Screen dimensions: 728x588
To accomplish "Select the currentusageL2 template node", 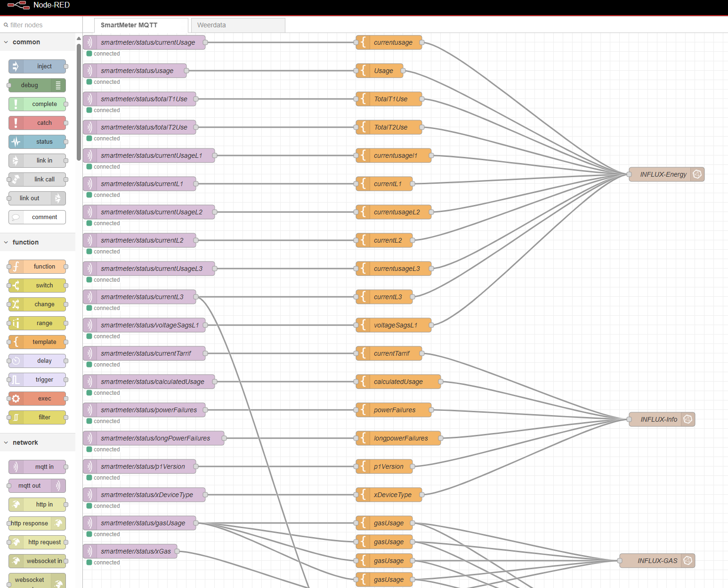I will click(x=394, y=212).
